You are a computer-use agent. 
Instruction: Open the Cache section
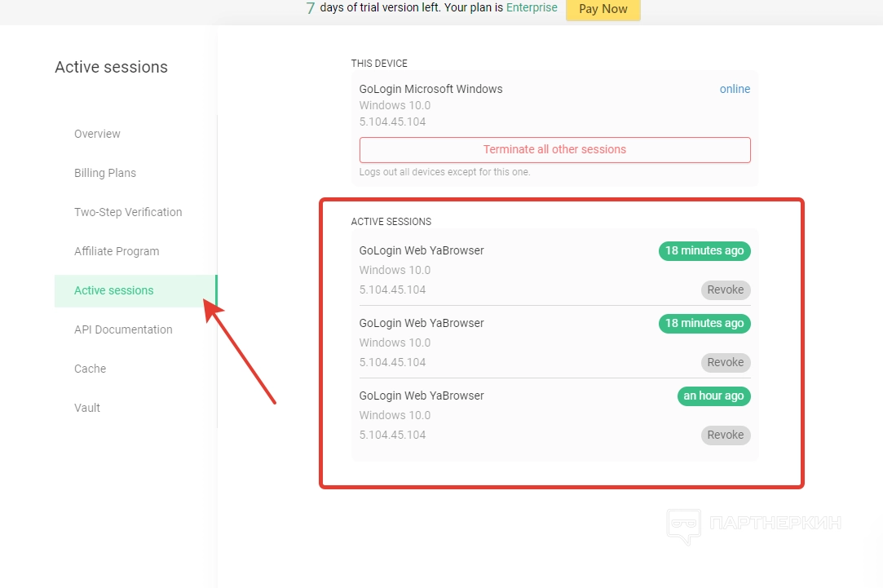pyautogui.click(x=91, y=369)
